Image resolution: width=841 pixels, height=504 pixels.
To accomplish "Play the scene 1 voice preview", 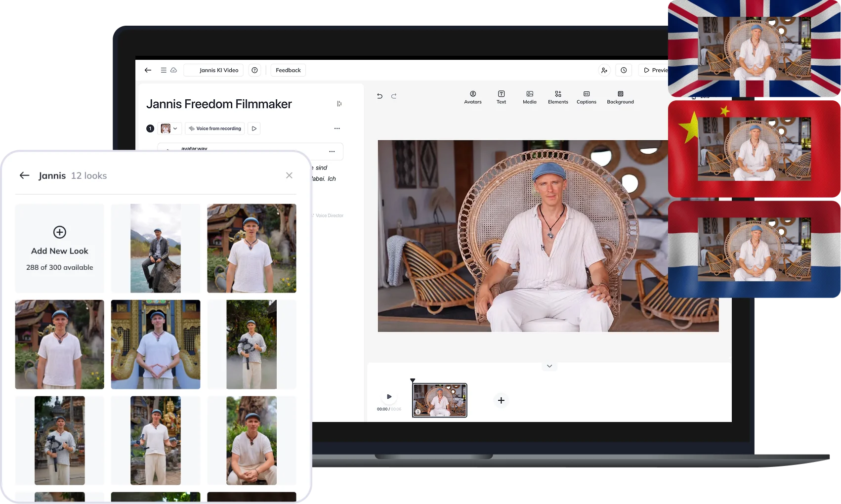I will [x=254, y=128].
